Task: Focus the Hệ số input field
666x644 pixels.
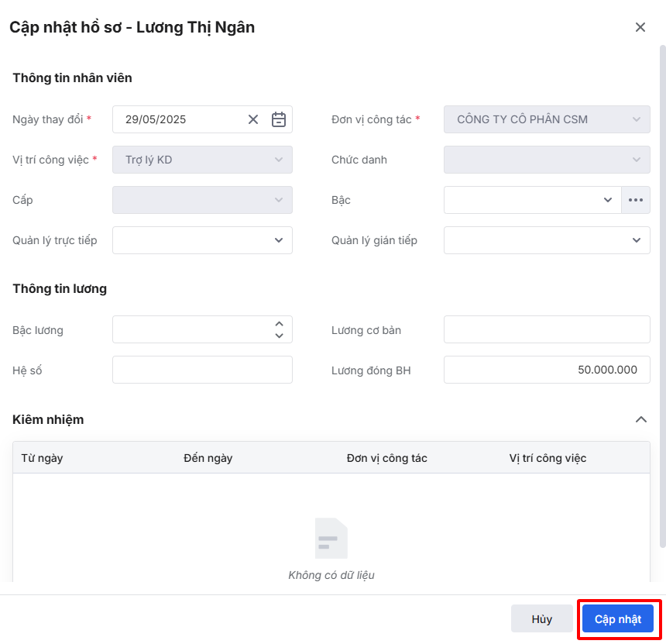Action: click(x=202, y=370)
